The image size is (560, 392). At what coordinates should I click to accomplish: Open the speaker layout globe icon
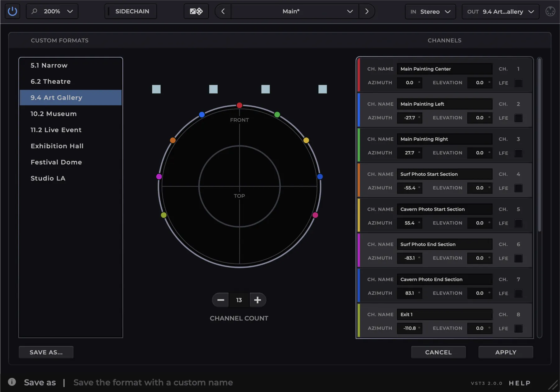click(x=550, y=12)
